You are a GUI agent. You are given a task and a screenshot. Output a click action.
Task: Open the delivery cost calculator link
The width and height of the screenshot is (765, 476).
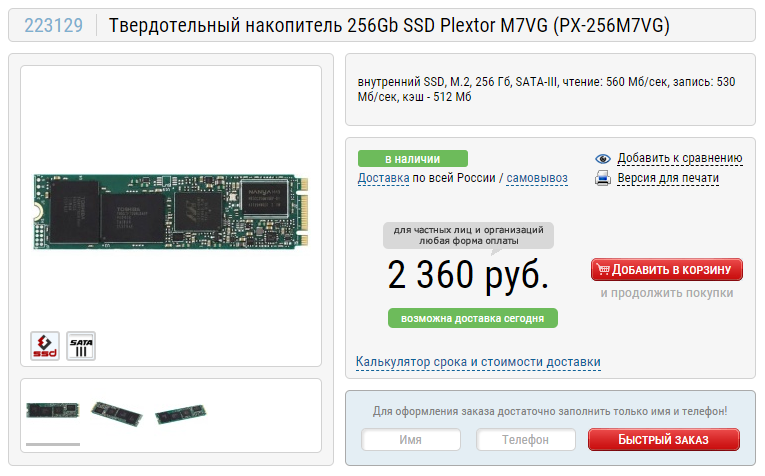coord(478,362)
